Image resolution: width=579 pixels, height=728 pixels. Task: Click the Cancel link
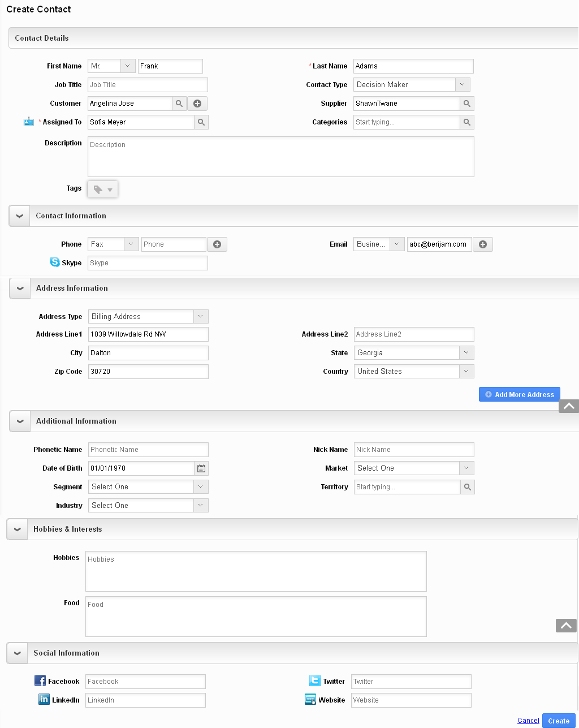[528, 721]
